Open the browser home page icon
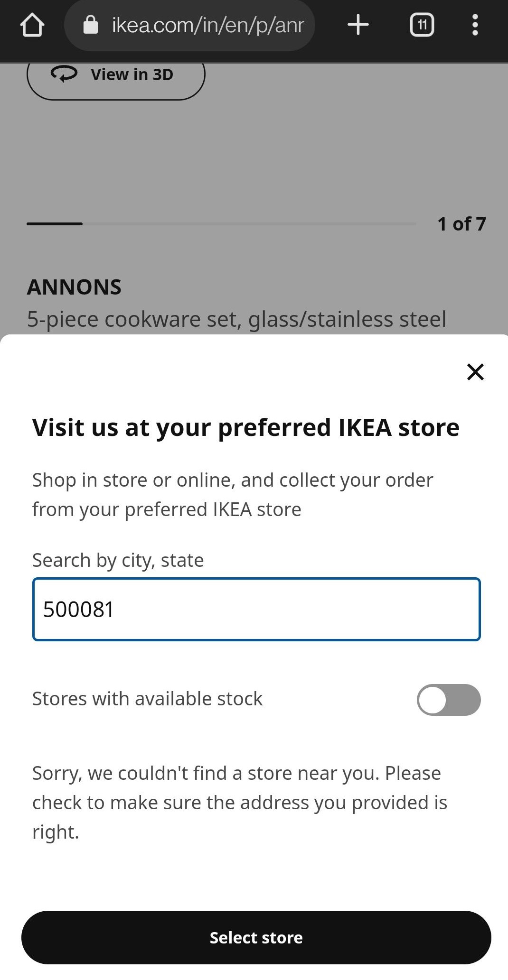508x980 pixels. [x=32, y=25]
